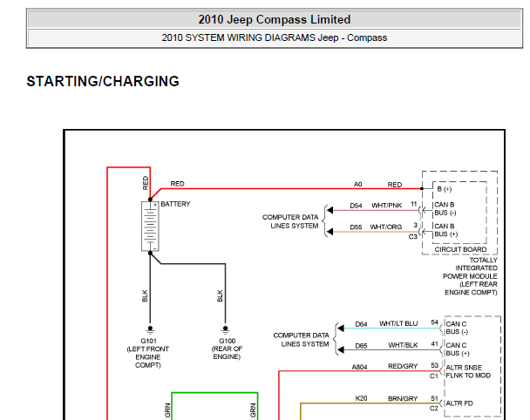This screenshot has height=420, width=530.
Task: Click the BATTERY label text
Action: pyautogui.click(x=175, y=204)
